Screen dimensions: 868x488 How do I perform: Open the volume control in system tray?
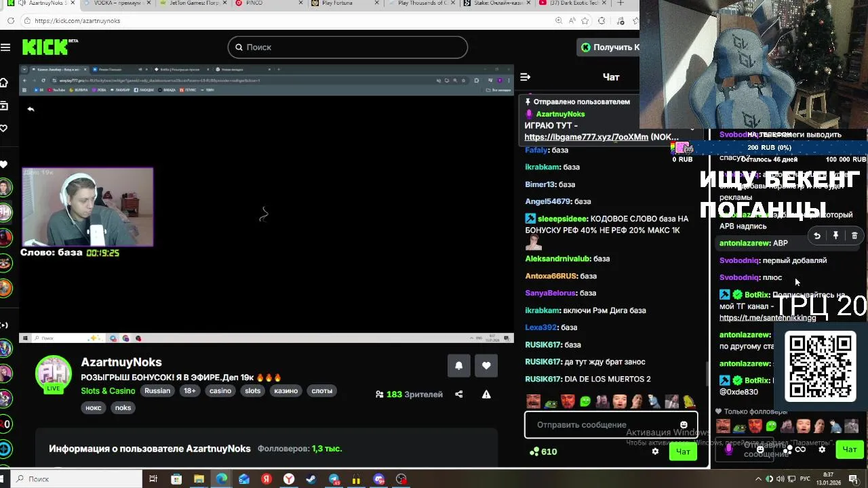pyautogui.click(x=781, y=479)
